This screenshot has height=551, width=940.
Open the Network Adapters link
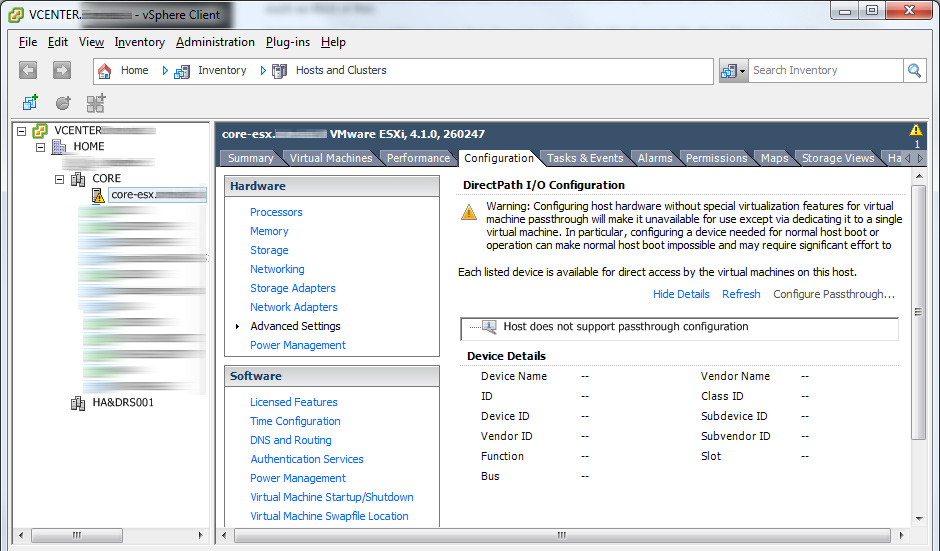[294, 307]
